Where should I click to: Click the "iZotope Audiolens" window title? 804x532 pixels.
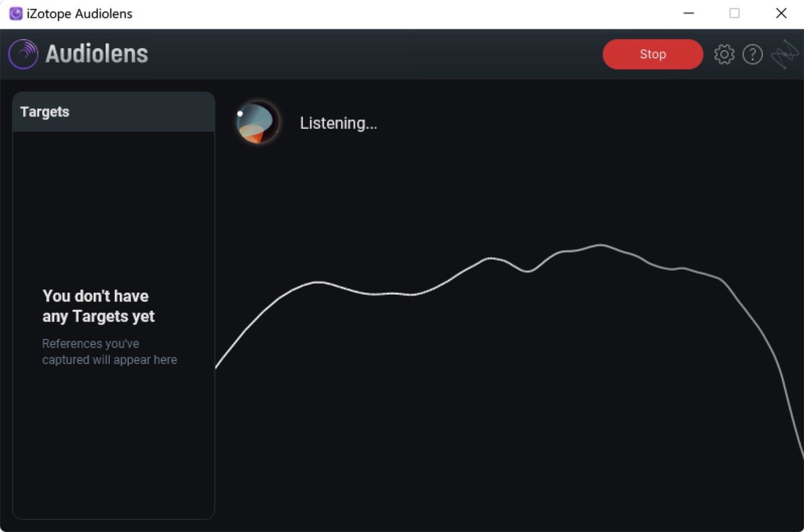click(x=79, y=13)
